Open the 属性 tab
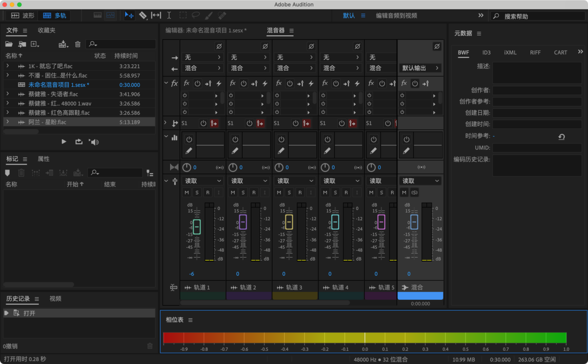 [44, 159]
